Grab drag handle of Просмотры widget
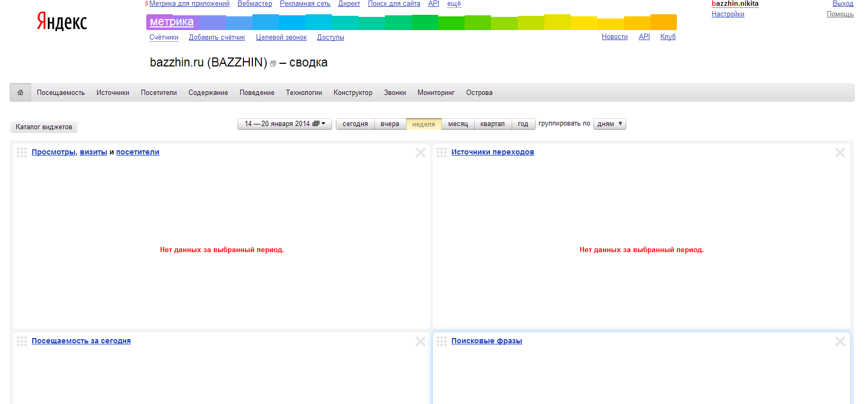The width and height of the screenshot is (868, 404). 22,152
